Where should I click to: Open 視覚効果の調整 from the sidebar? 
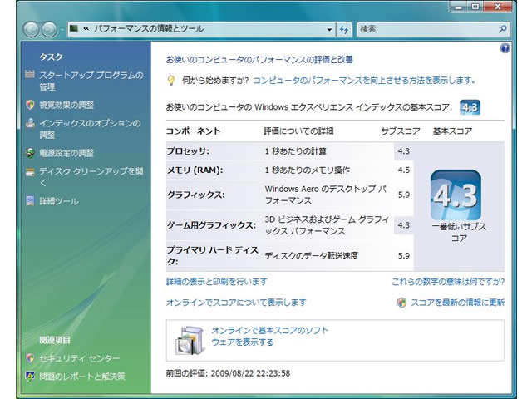(66, 105)
